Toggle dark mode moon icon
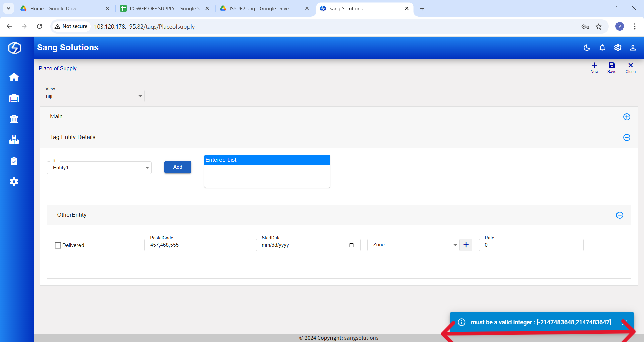Viewport: 644px width, 342px height. [587, 48]
